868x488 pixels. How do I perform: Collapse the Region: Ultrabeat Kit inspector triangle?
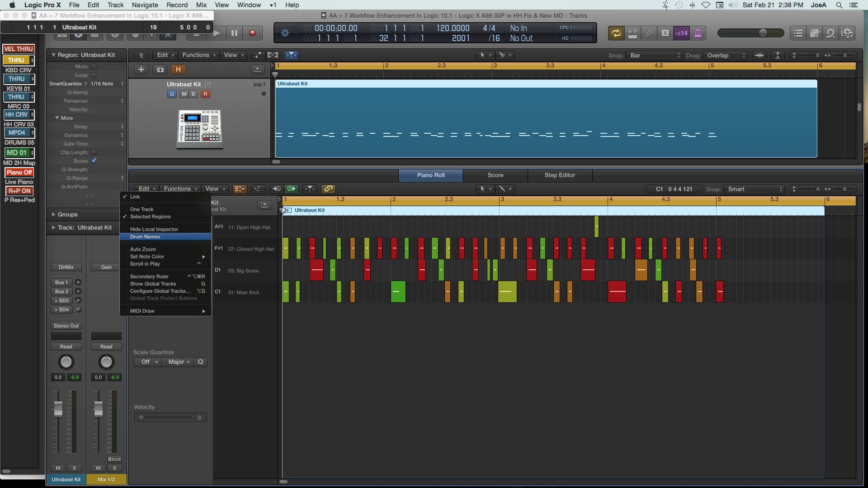pyautogui.click(x=53, y=55)
